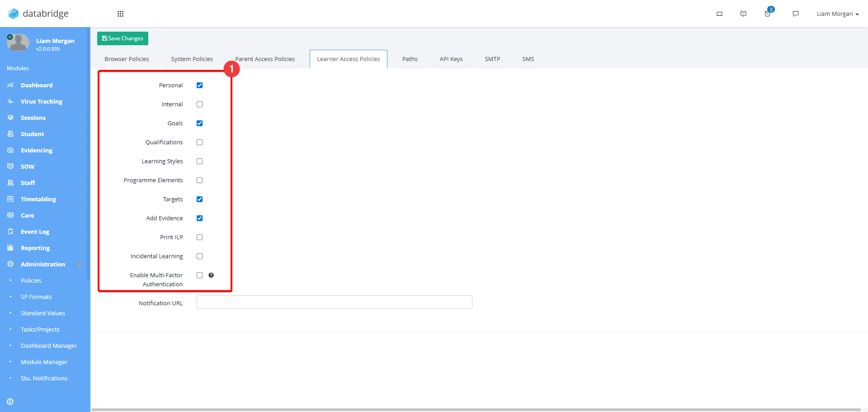Enable the Internal checkbox
The height and width of the screenshot is (412, 868).
199,104
